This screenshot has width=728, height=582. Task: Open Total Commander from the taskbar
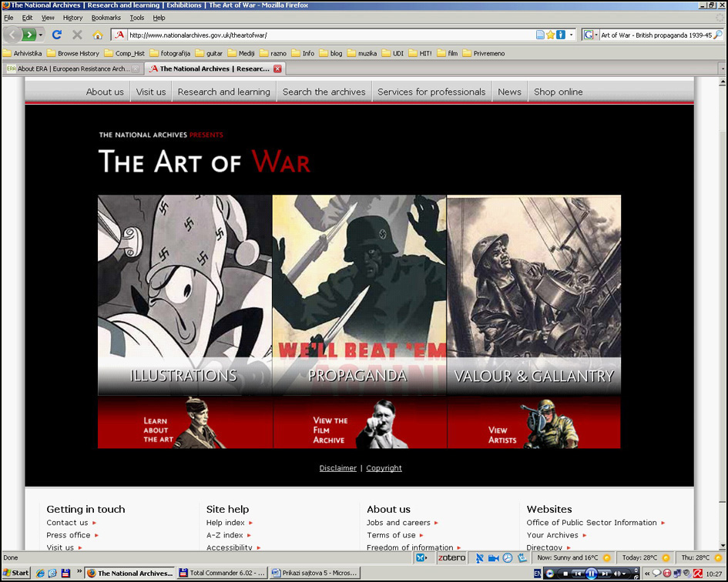pos(222,573)
